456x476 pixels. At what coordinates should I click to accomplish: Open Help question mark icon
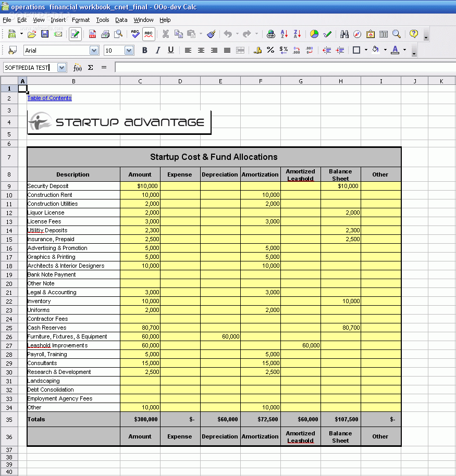[413, 34]
